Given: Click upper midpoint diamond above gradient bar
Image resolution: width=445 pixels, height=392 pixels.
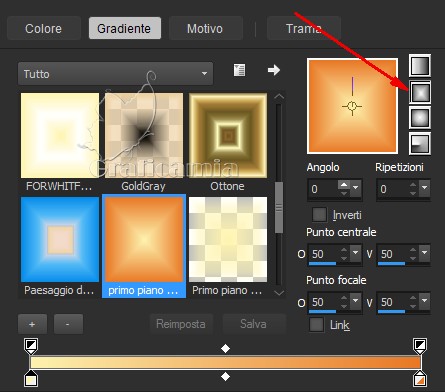Looking at the screenshot, I should pos(225,349).
